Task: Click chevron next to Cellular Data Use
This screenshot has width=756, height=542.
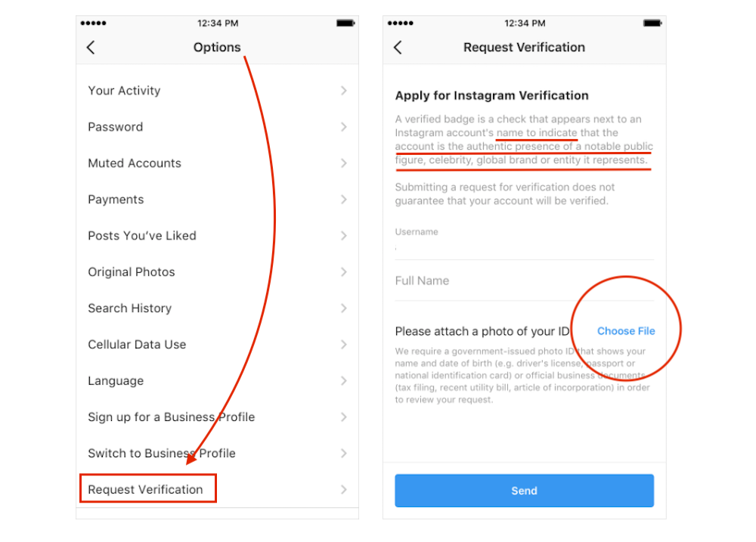Action: click(343, 345)
